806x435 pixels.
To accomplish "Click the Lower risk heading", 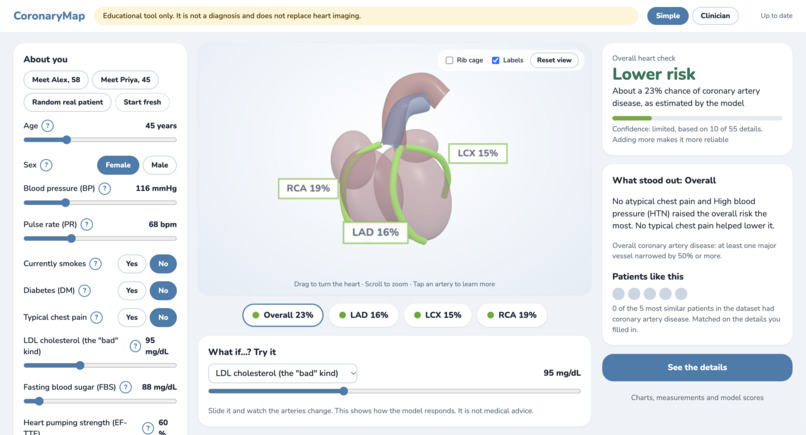I will click(x=653, y=74).
